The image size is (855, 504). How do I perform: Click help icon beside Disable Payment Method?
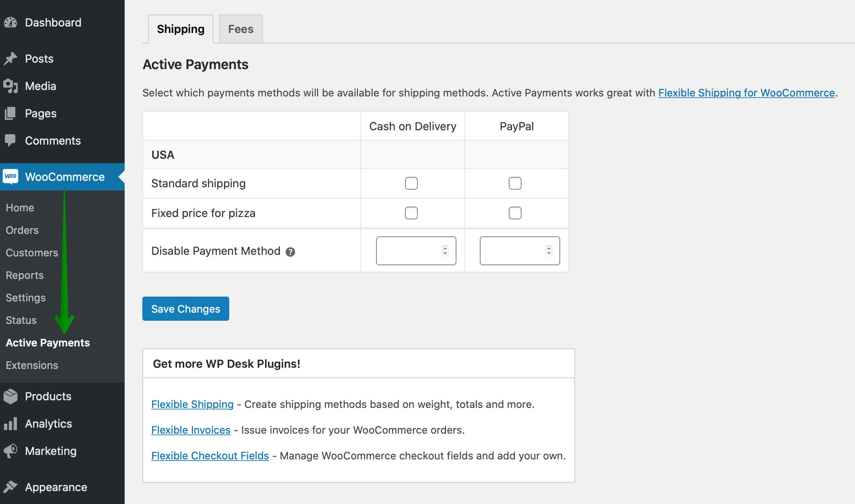coord(290,252)
